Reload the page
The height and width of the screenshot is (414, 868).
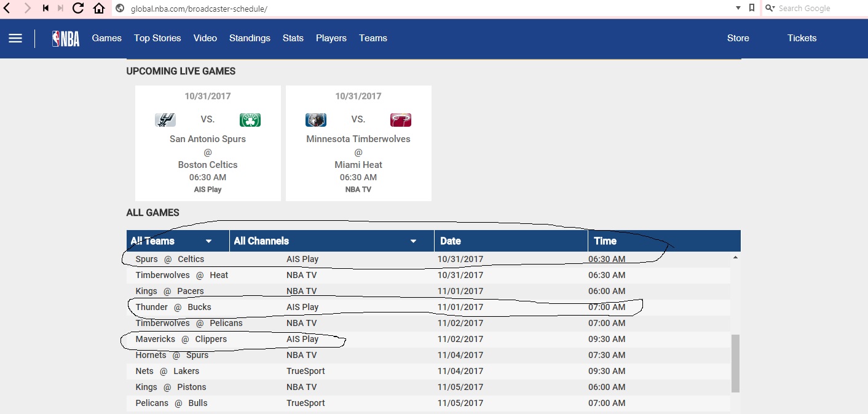78,8
